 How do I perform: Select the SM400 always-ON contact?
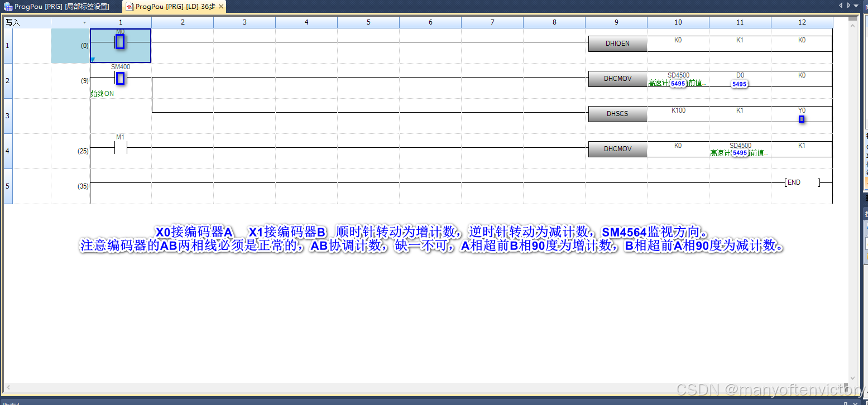pyautogui.click(x=120, y=78)
